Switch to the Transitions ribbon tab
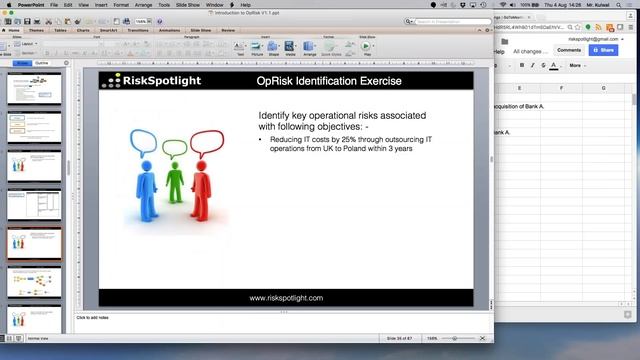 [x=138, y=30]
